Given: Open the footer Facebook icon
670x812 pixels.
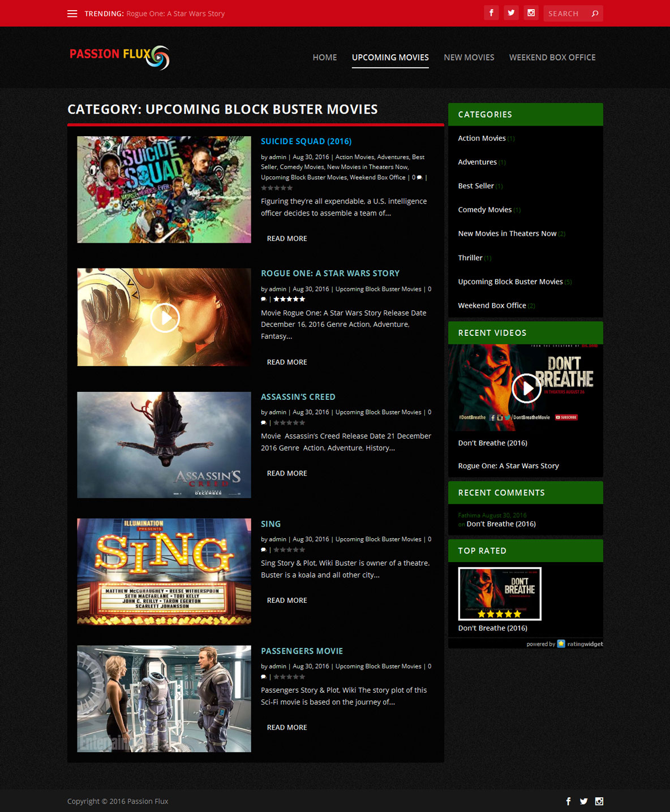Looking at the screenshot, I should 568,801.
